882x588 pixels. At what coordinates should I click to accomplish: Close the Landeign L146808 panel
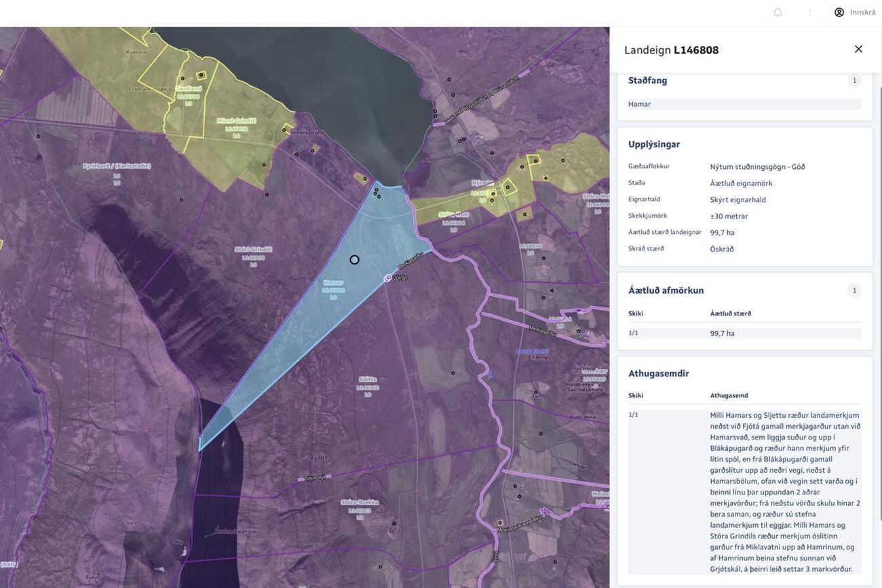coord(858,49)
